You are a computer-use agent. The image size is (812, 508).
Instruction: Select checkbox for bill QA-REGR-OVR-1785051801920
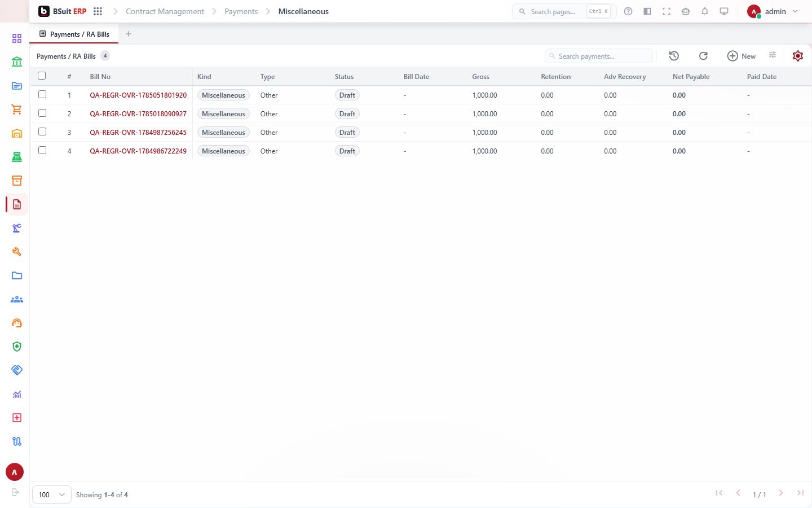pos(42,95)
